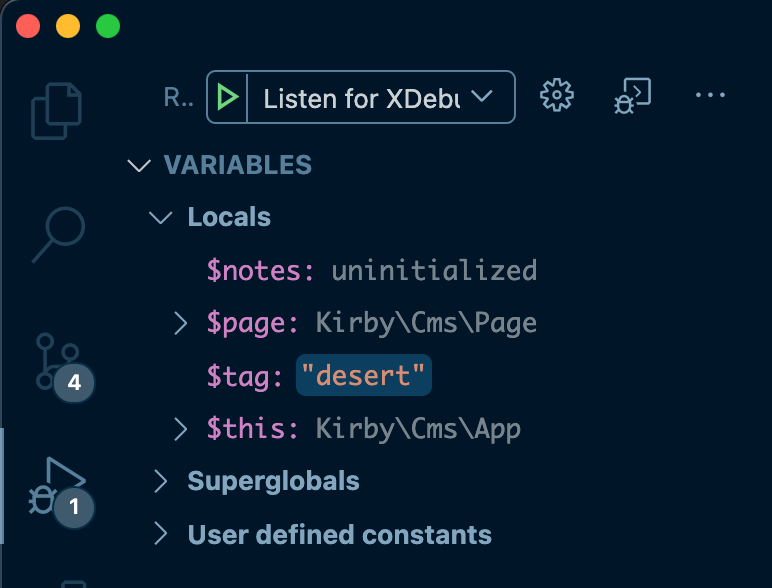Viewport: 772px width, 588px height.
Task: Open the Debug Console icon
Action: pyautogui.click(x=632, y=95)
